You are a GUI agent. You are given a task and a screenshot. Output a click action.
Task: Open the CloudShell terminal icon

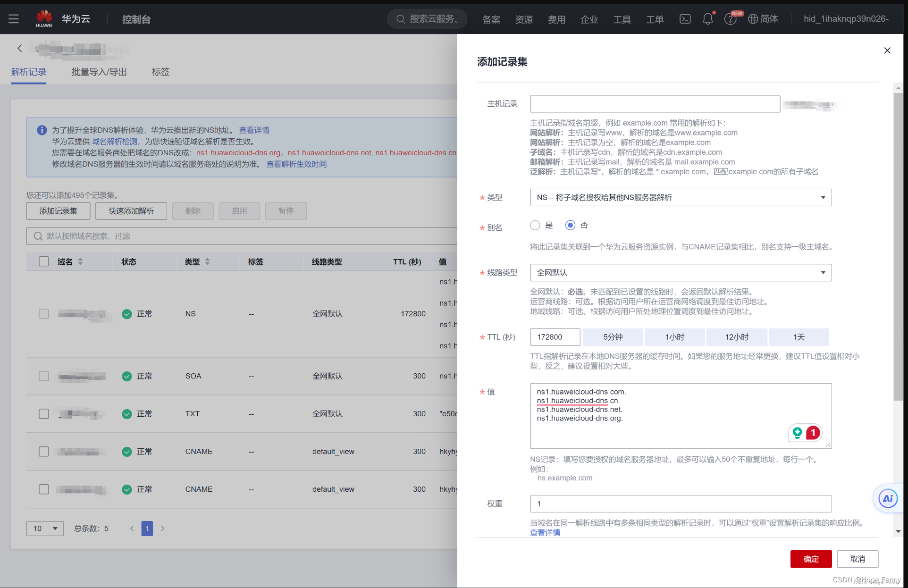(685, 19)
